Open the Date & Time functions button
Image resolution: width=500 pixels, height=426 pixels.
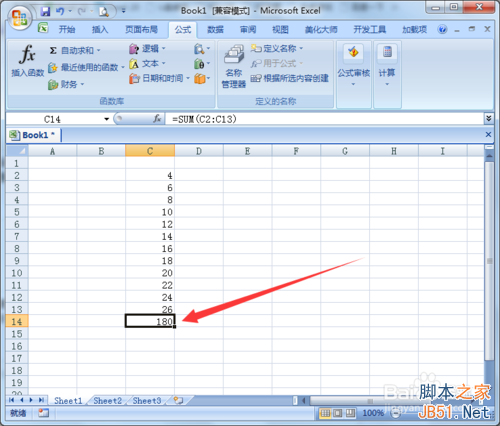[159, 79]
